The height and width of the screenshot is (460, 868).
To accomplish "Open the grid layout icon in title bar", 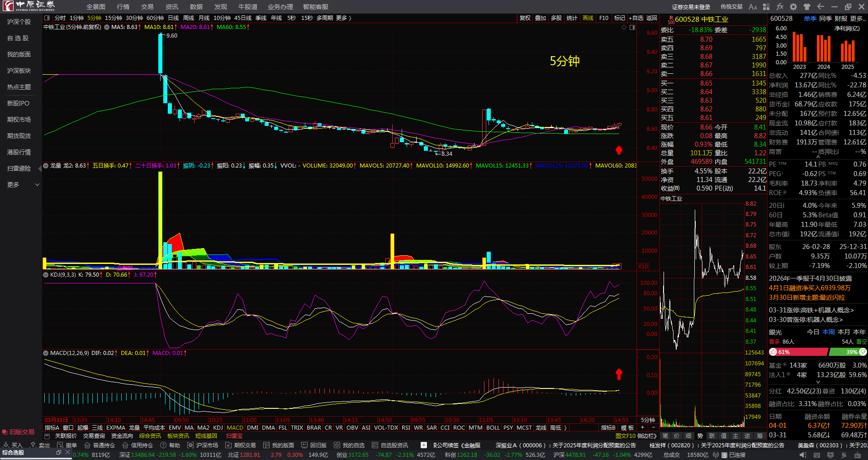I will tap(766, 7).
